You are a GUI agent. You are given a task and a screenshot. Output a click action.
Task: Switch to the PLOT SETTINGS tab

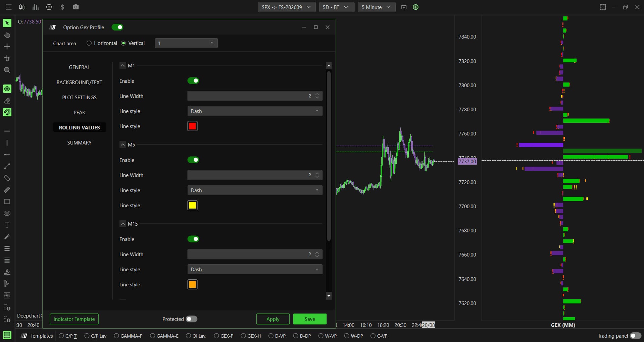pos(79,97)
